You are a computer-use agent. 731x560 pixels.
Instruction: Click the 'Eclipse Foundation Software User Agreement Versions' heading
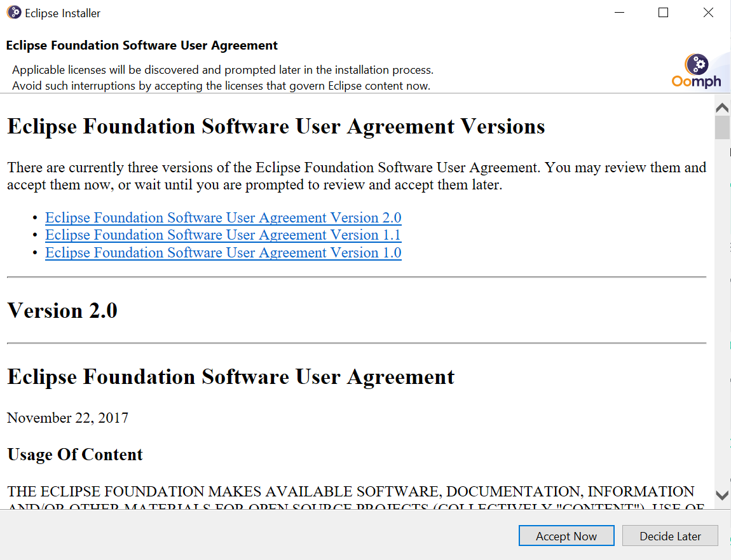(276, 126)
